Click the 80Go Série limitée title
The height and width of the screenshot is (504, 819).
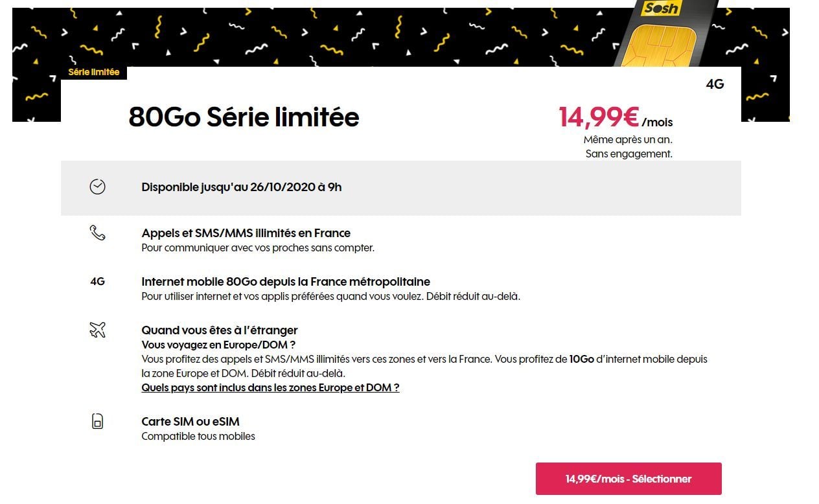pyautogui.click(x=244, y=118)
